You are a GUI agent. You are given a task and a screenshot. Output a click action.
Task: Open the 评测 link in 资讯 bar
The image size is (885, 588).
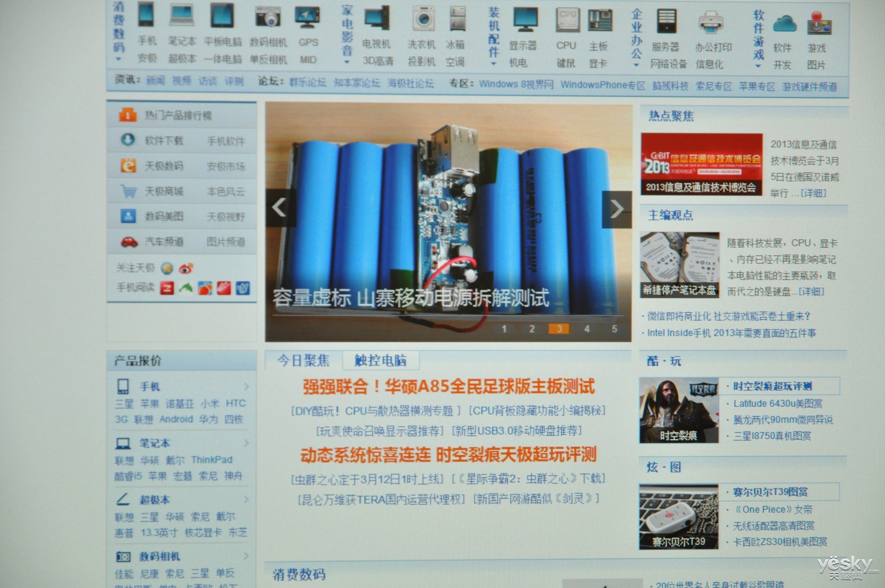coord(234,81)
